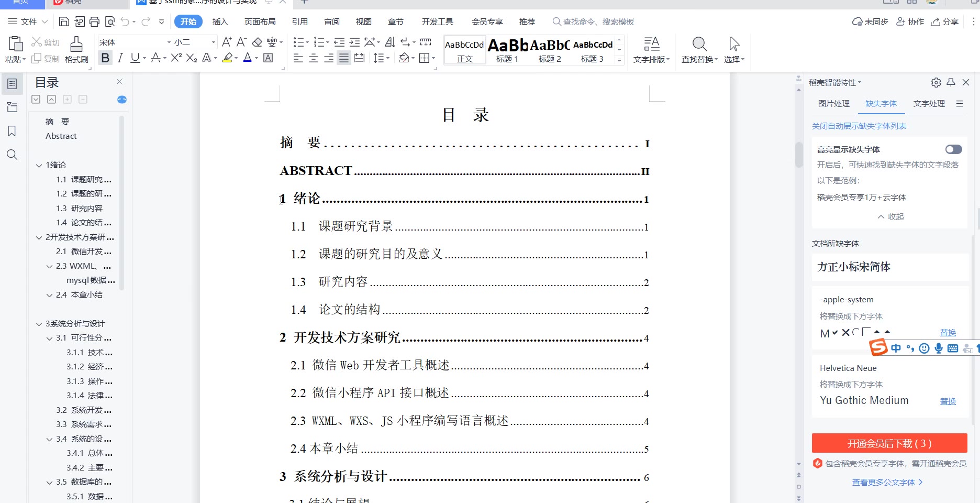The height and width of the screenshot is (503, 980).
Task: Click the paragraph shading fill bucket
Action: 404,58
